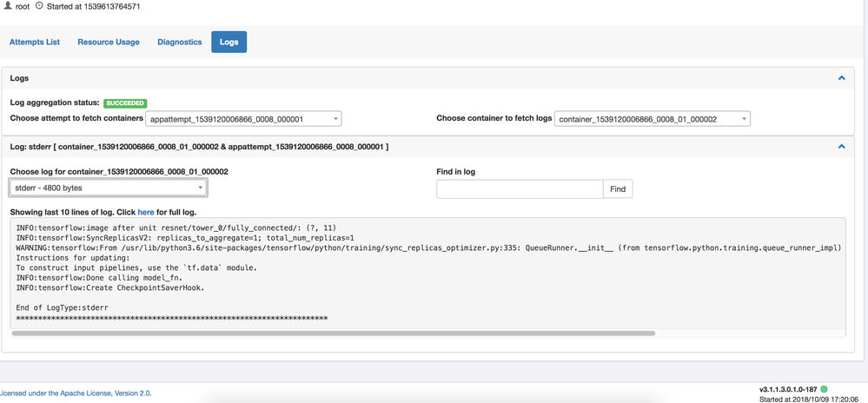
Task: Collapse the Logs panel with chevron
Action: point(841,78)
